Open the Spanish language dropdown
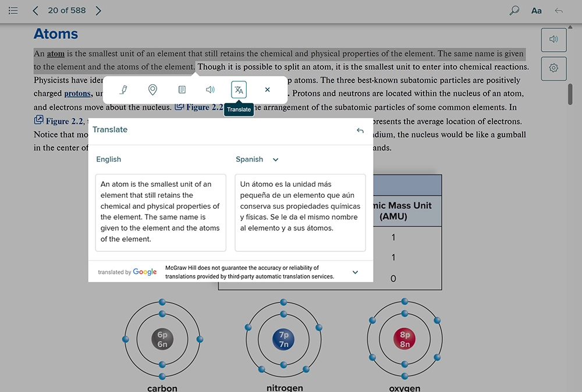Screen dimensions: 582x392 (257, 159)
